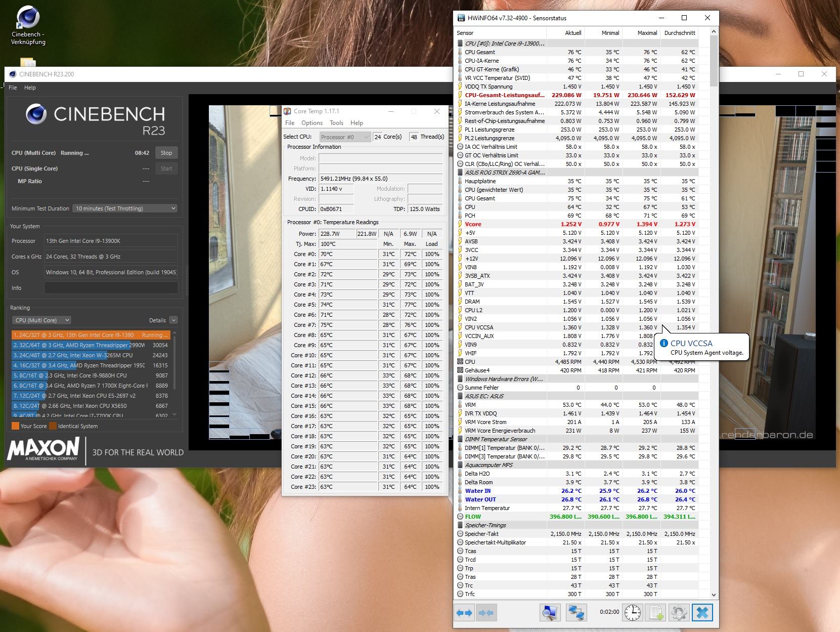
Task: Click the expand sensor columns arrows in HWiNFO
Action: tap(464, 613)
